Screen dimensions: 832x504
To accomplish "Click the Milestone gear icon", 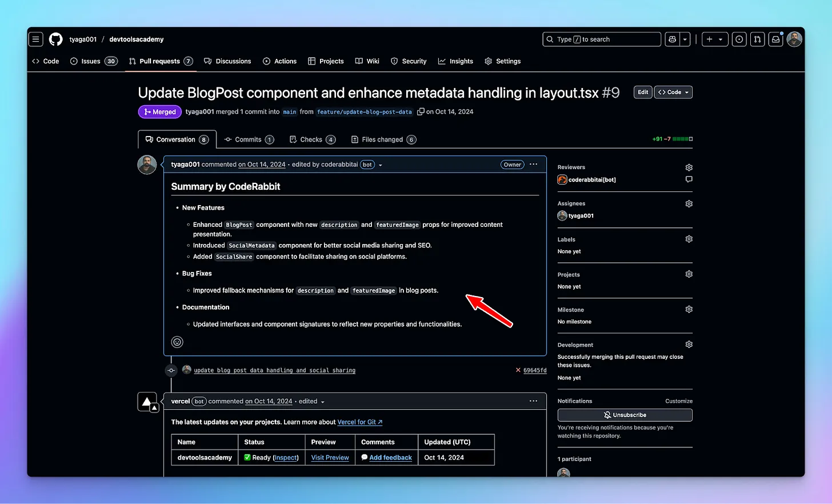I will click(689, 310).
